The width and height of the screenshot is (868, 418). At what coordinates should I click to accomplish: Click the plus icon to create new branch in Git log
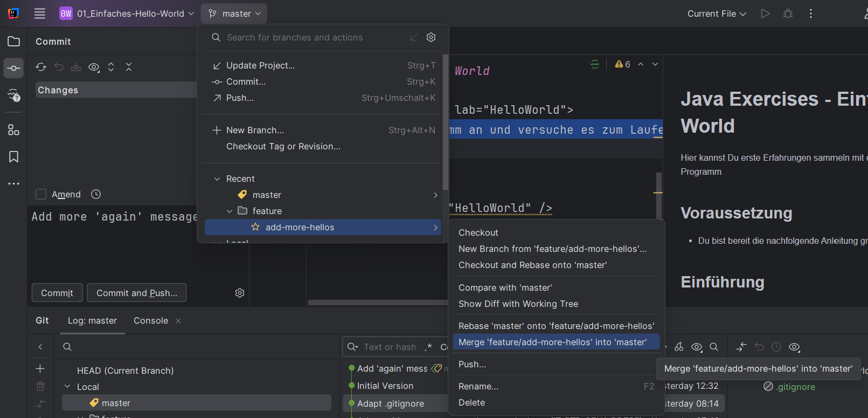click(x=40, y=368)
